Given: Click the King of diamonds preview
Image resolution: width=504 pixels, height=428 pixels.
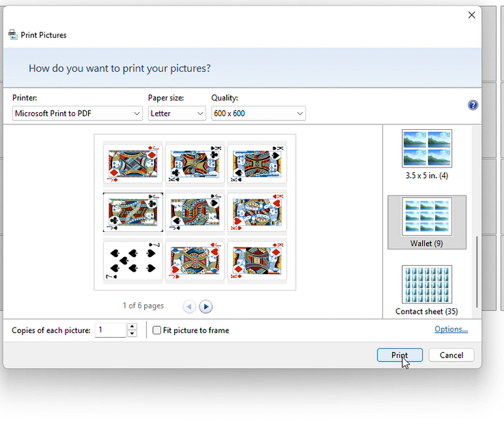Looking at the screenshot, I should click(257, 260).
